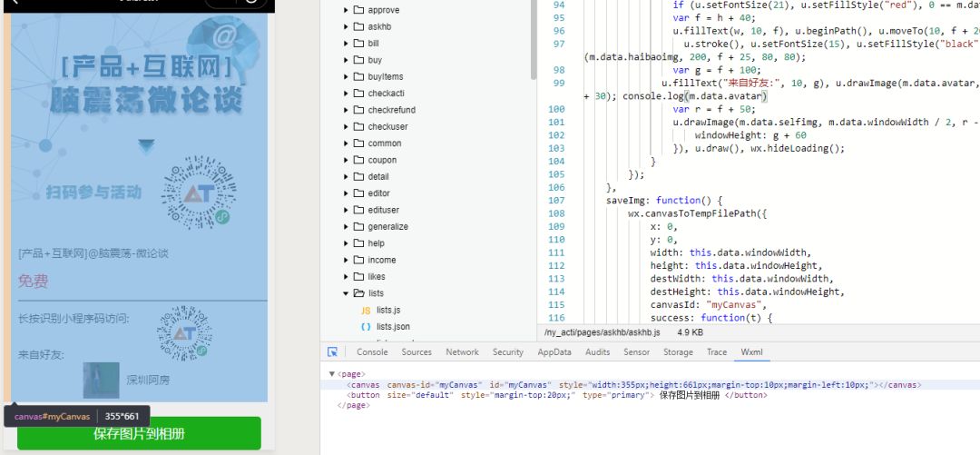The image size is (980, 455).
Task: Click the closing page tag in Wxml
Action: (x=353, y=406)
